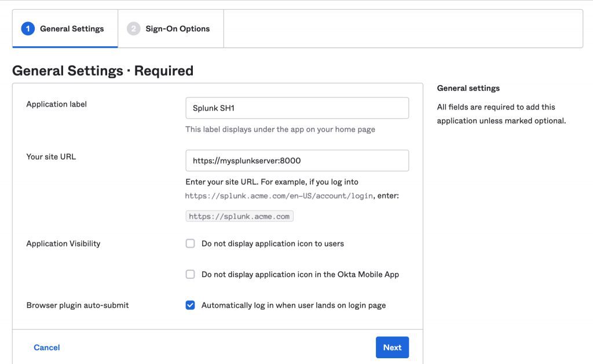Click All fields are required help text
The height and width of the screenshot is (364, 593).
coord(502,114)
